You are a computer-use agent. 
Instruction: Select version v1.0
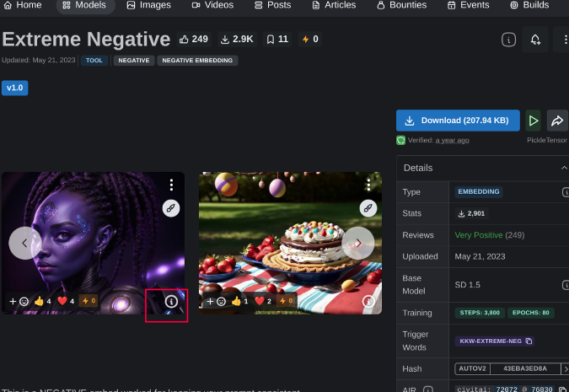[x=15, y=88]
